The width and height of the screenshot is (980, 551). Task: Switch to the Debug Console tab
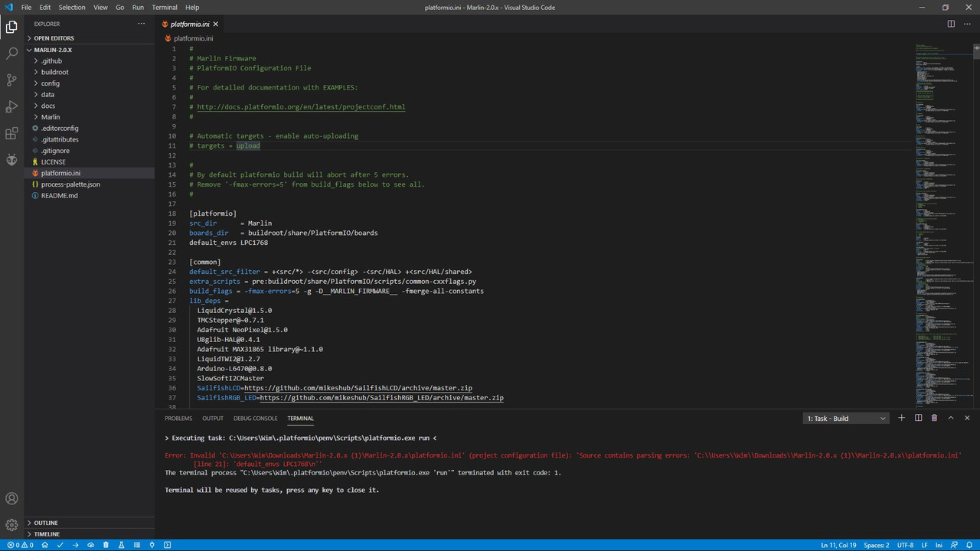pos(256,419)
